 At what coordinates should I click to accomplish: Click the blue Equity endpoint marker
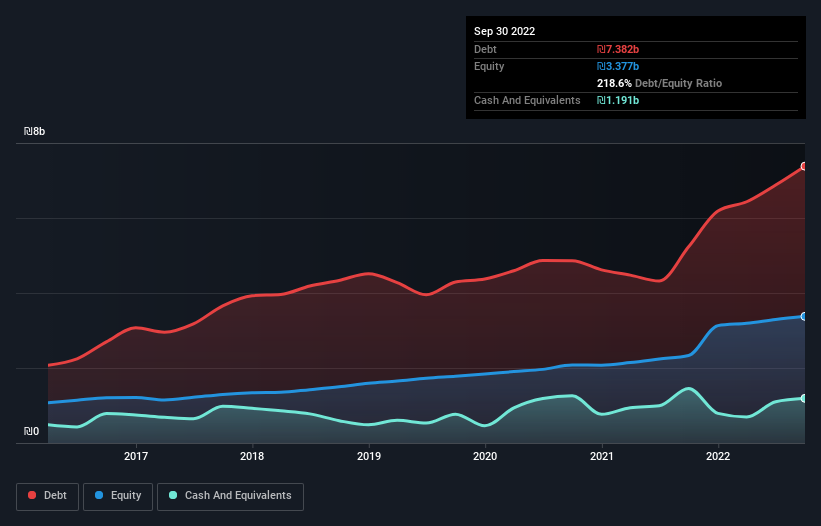tap(804, 317)
